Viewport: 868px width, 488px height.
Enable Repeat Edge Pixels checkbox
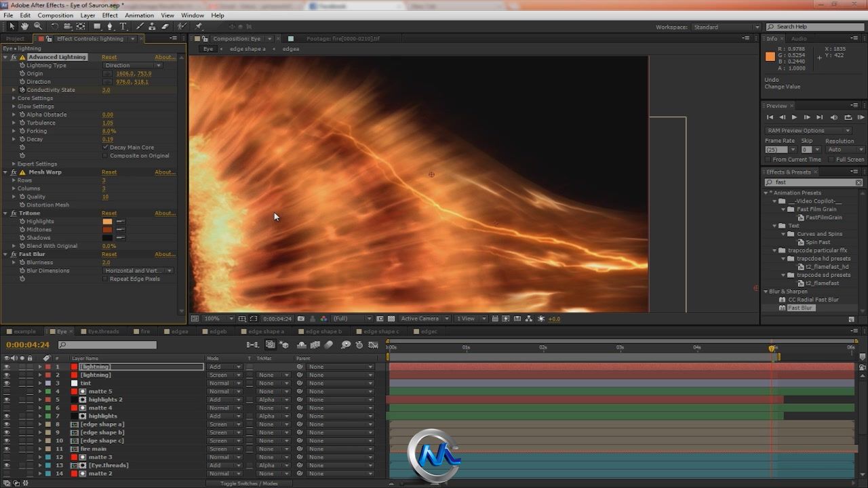pos(106,279)
